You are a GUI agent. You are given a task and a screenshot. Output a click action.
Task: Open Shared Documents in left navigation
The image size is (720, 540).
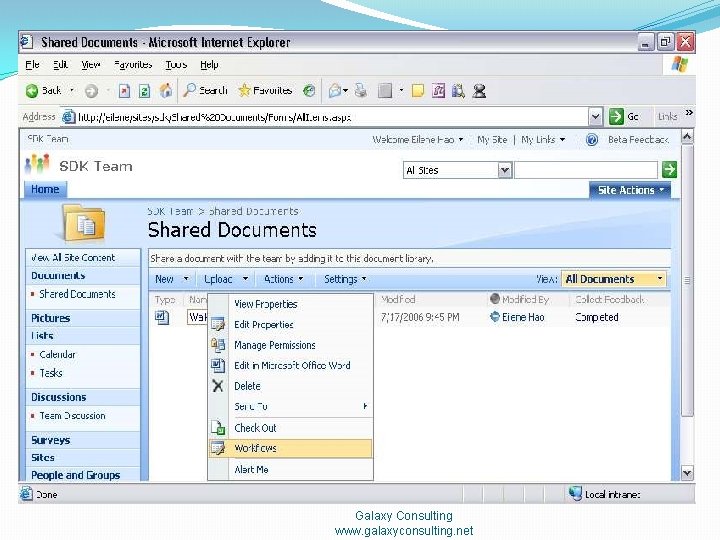coord(77,294)
